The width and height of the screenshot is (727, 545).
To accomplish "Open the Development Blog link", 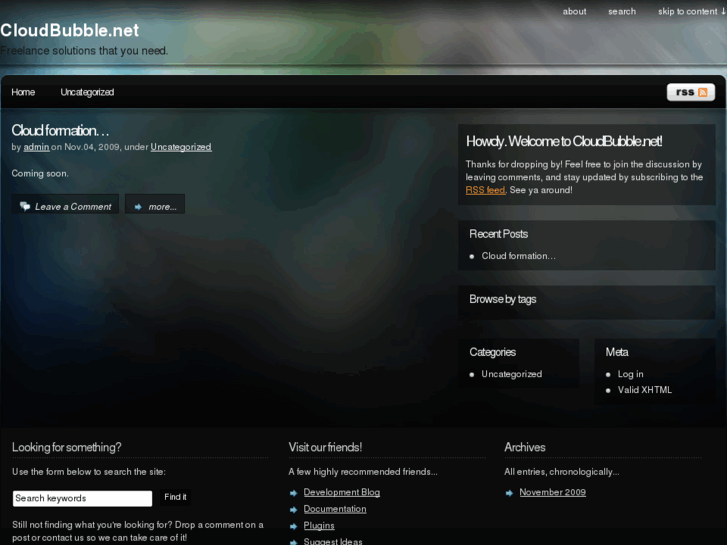I will point(342,492).
